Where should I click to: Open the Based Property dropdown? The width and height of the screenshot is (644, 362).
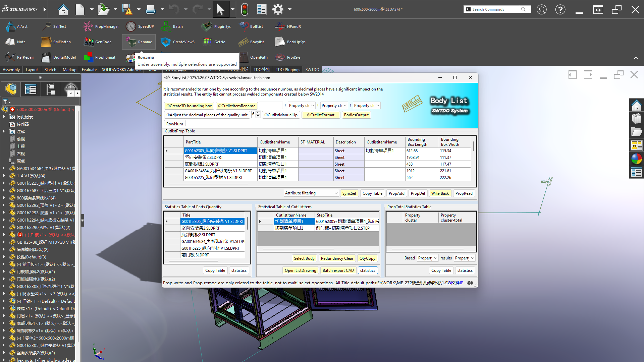(435, 258)
